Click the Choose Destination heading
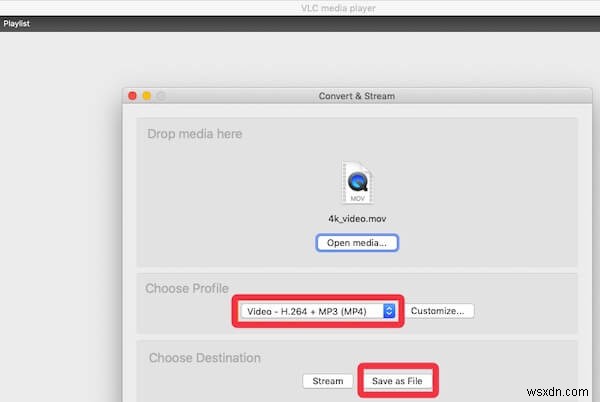Viewport: 600px width, 402px height. pyautogui.click(x=205, y=358)
